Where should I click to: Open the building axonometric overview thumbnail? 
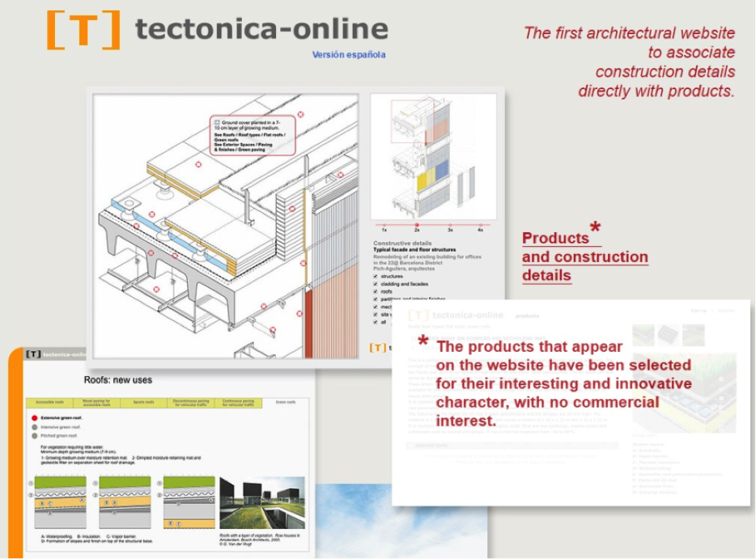(x=434, y=157)
